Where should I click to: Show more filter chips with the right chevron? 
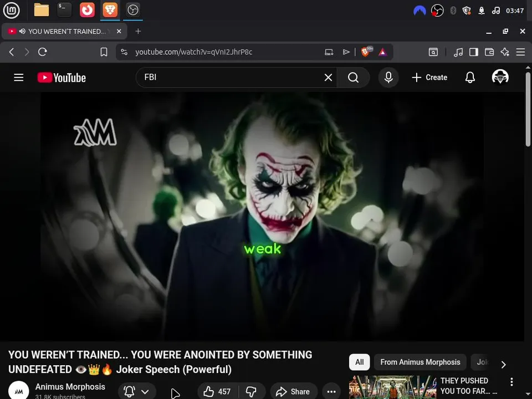click(x=504, y=365)
